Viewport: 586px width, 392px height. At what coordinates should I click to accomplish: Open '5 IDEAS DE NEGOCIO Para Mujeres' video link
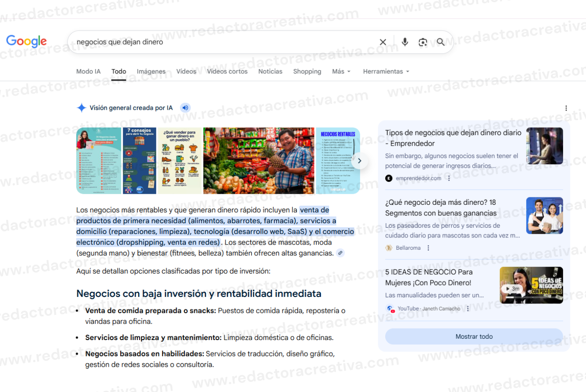(x=428, y=277)
